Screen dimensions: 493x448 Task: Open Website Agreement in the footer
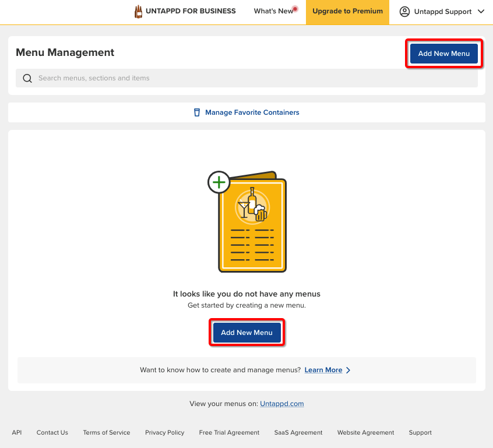coord(365,433)
